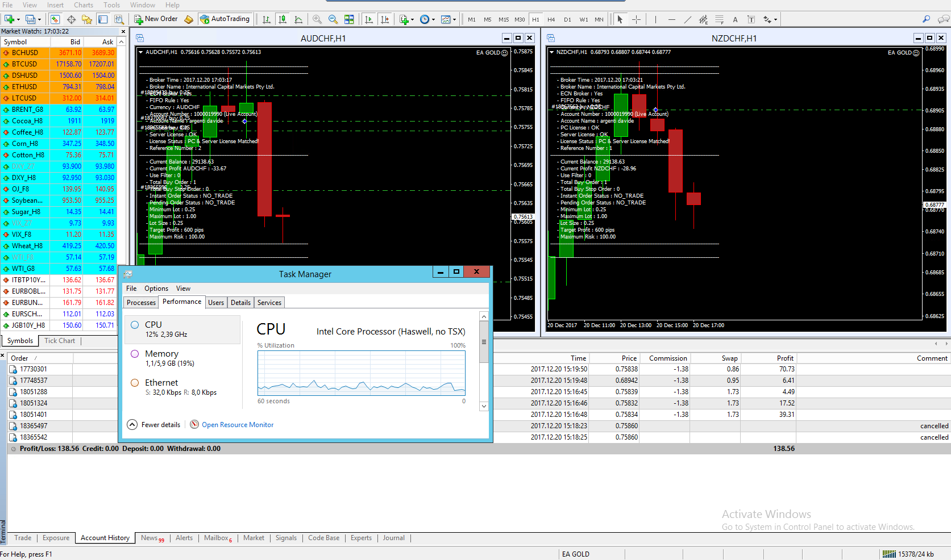Switch chart to line chart mode
951x560 pixels.
298,19
